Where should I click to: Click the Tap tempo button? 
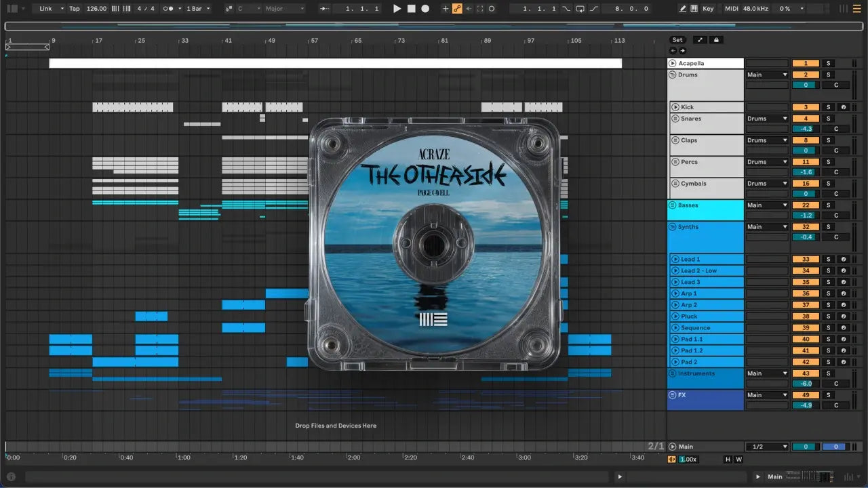click(x=75, y=9)
